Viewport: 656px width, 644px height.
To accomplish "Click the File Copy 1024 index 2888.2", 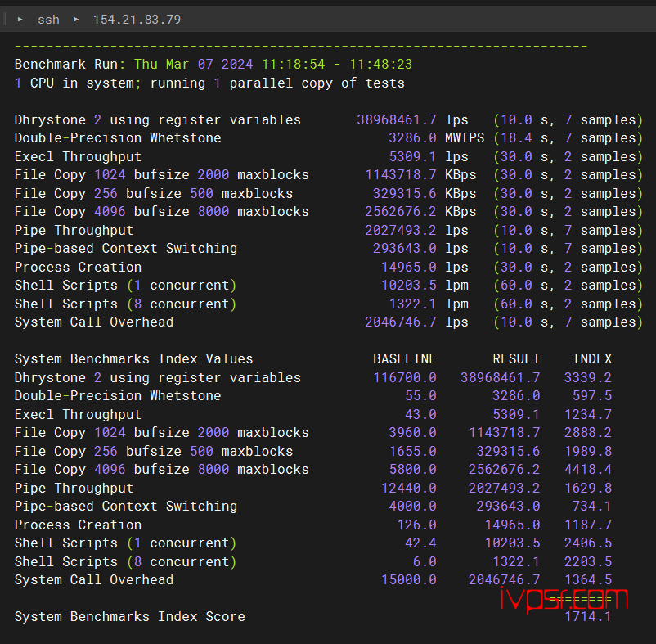I will pos(588,433).
